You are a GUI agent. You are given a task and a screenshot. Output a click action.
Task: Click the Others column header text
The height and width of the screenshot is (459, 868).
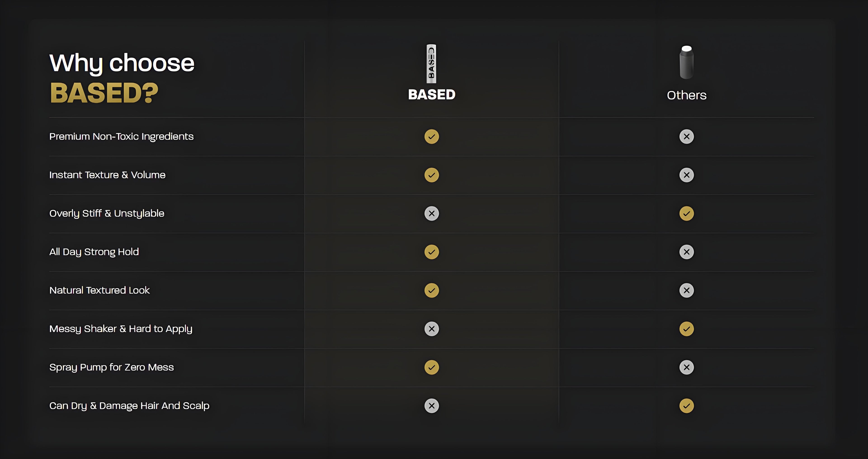tap(686, 95)
